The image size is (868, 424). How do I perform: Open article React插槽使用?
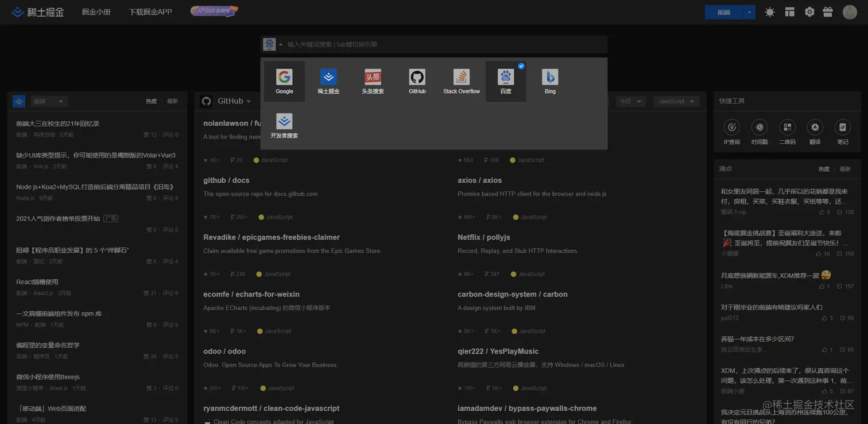(x=37, y=282)
